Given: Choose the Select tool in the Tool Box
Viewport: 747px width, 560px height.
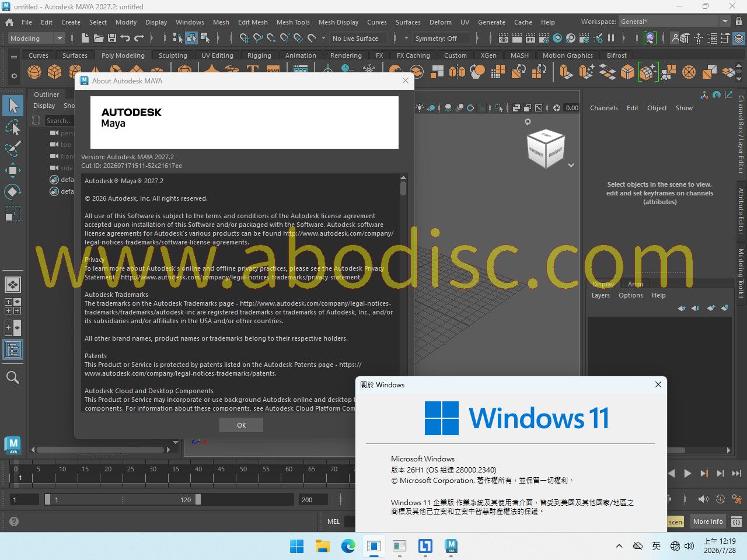Looking at the screenshot, I should pos(13,106).
